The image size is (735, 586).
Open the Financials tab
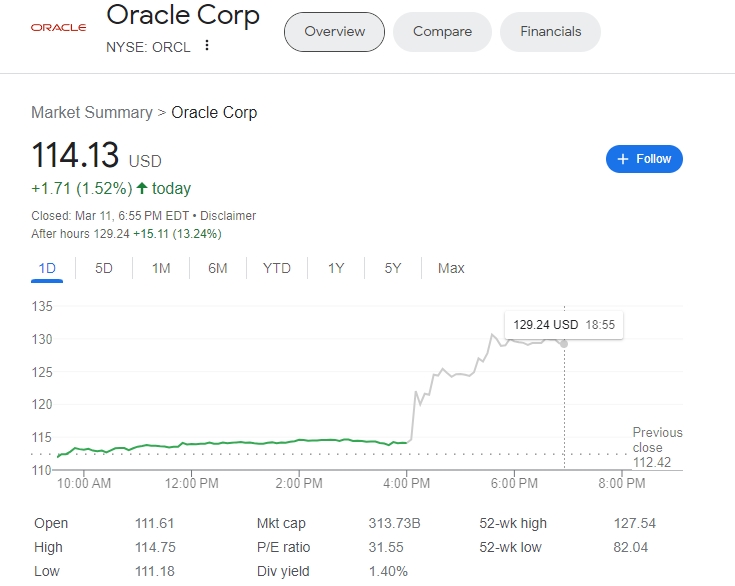point(550,32)
